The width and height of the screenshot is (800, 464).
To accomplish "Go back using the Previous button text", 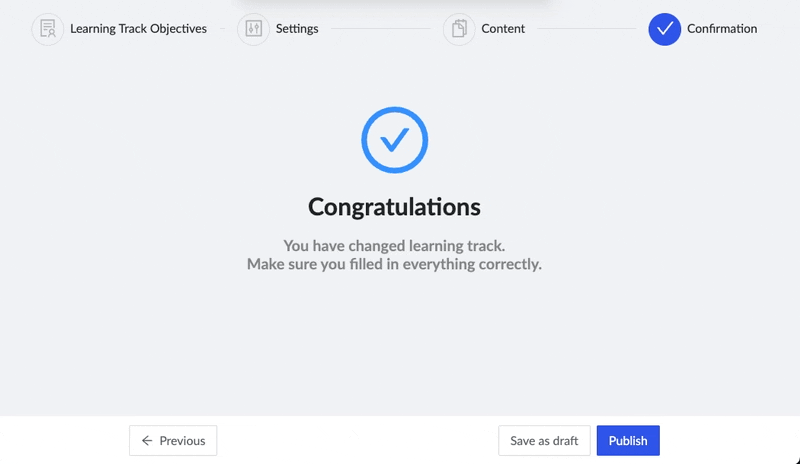I will coord(182,441).
